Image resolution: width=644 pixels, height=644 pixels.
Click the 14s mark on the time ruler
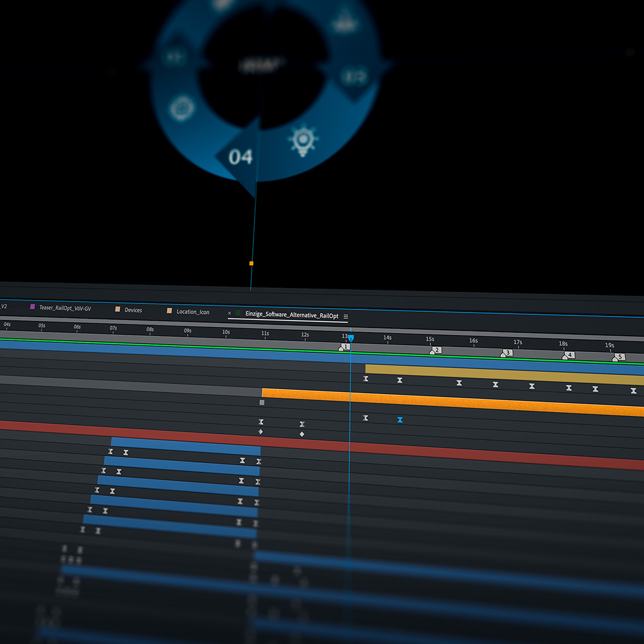[388, 338]
